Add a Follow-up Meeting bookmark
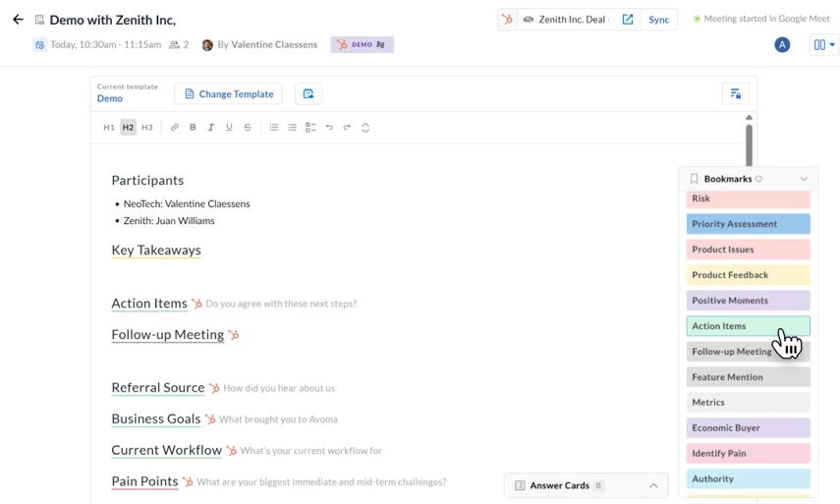The width and height of the screenshot is (840, 504). pos(749,352)
